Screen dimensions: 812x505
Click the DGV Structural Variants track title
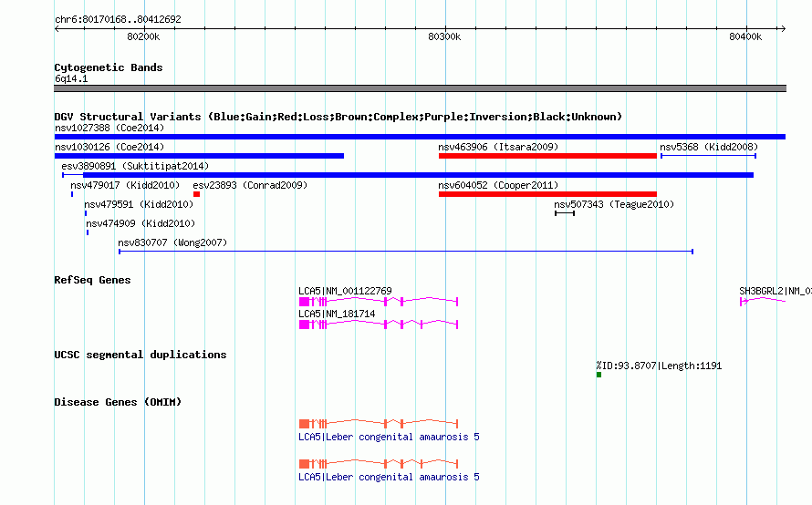(338, 117)
